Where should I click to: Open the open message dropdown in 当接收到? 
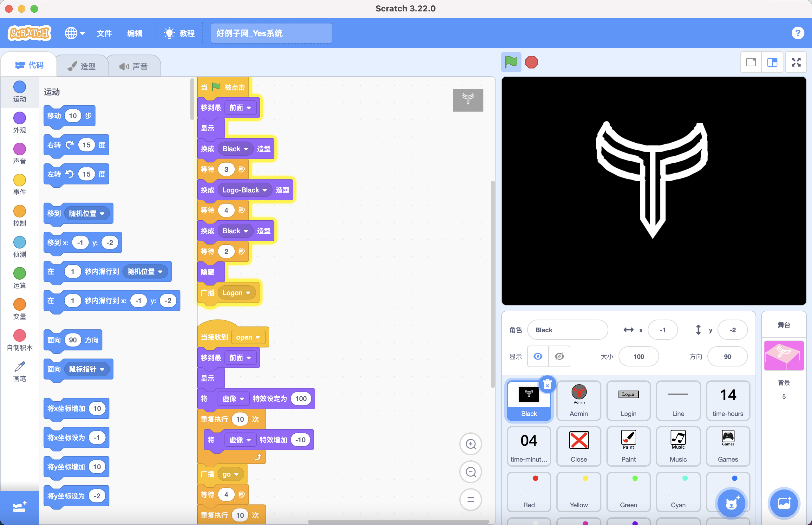tap(248, 337)
